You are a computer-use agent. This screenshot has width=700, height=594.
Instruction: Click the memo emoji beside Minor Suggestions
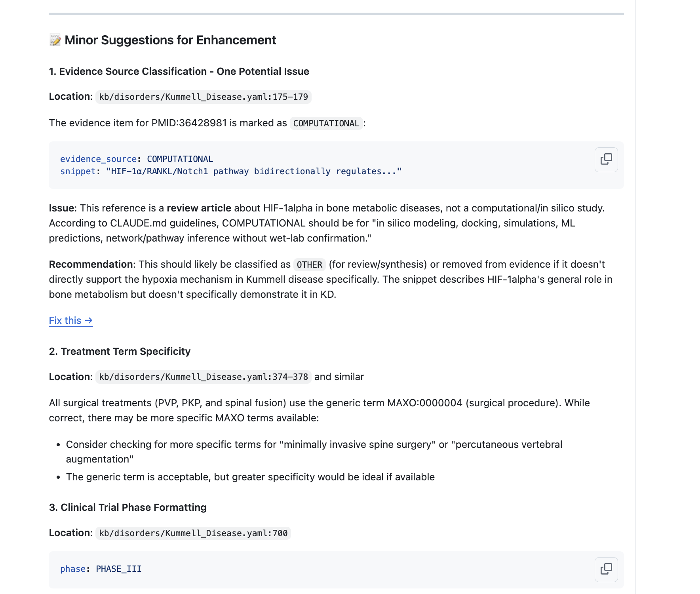[x=55, y=40]
